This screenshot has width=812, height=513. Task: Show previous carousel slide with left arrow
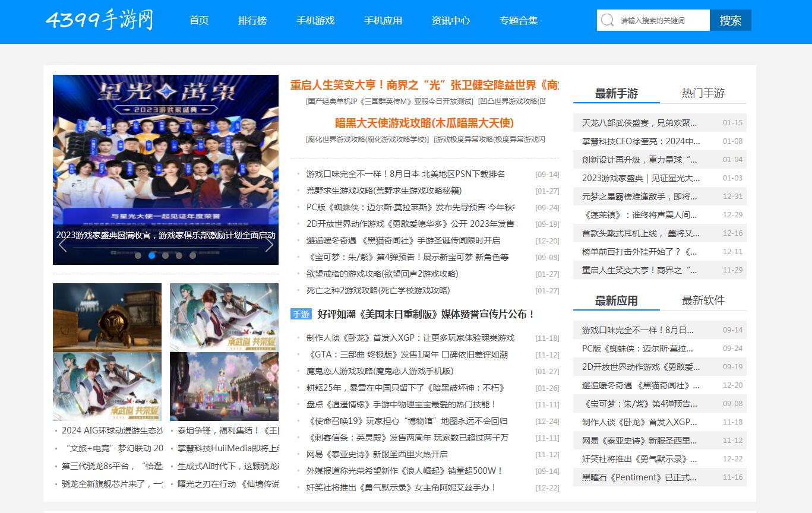62,244
